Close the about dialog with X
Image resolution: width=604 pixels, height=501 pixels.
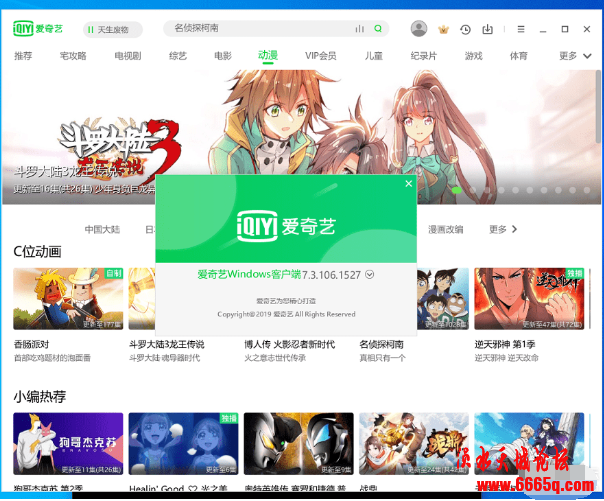pos(409,184)
